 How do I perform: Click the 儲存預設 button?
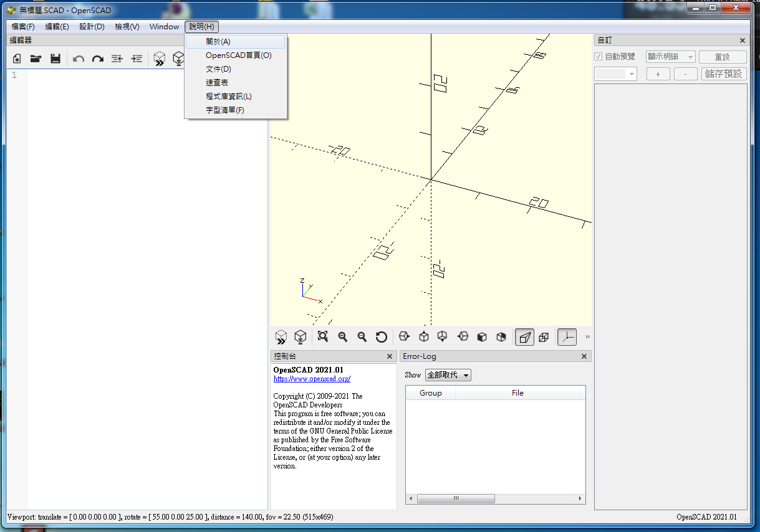tap(724, 74)
